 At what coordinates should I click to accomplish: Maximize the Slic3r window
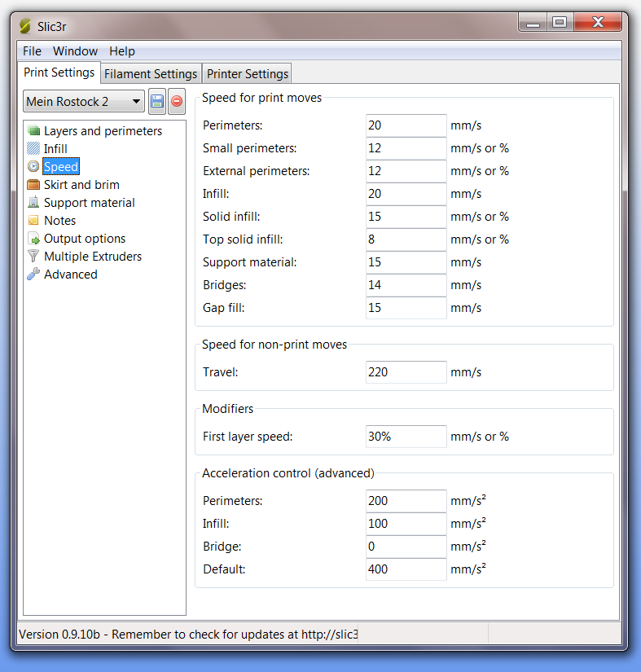[x=560, y=23]
